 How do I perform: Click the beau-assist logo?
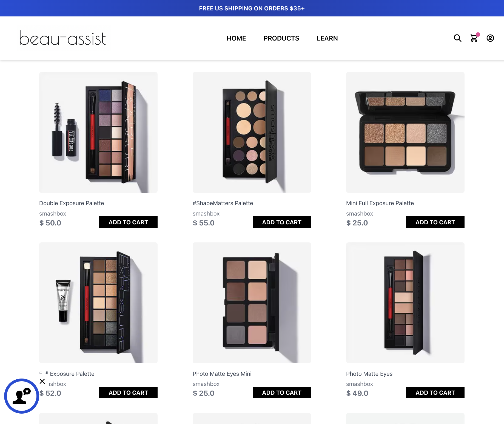(63, 38)
